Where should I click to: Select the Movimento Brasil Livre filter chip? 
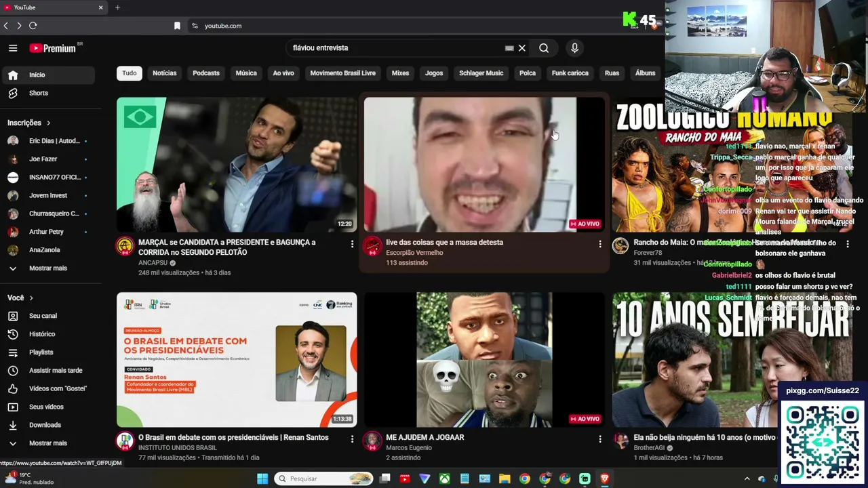(343, 73)
